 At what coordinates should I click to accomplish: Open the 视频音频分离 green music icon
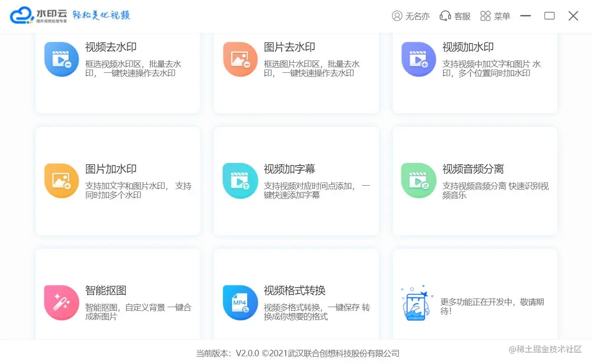pyautogui.click(x=419, y=181)
